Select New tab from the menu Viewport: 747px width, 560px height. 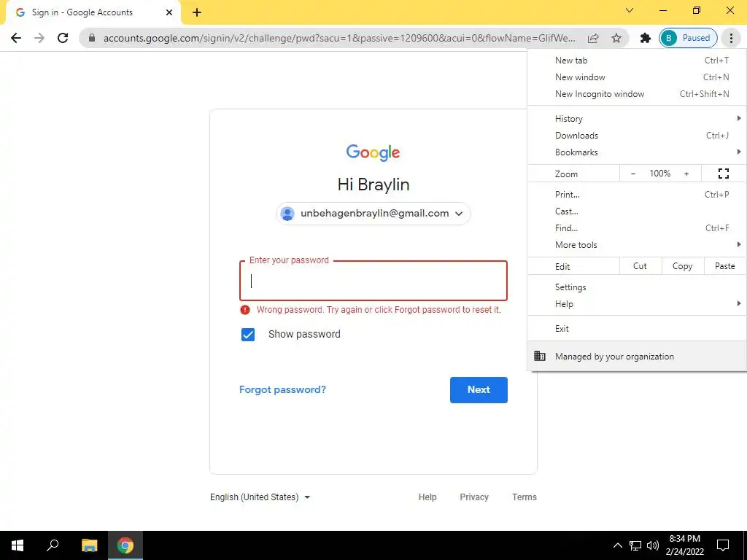pos(637,61)
